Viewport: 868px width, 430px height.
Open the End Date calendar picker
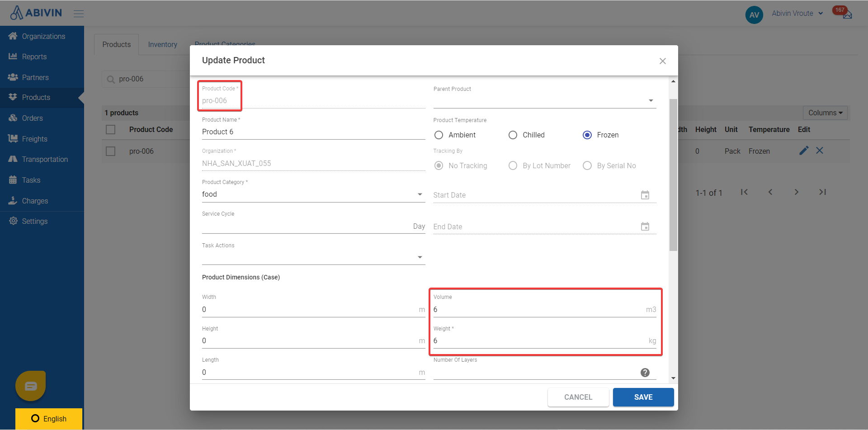645,227
